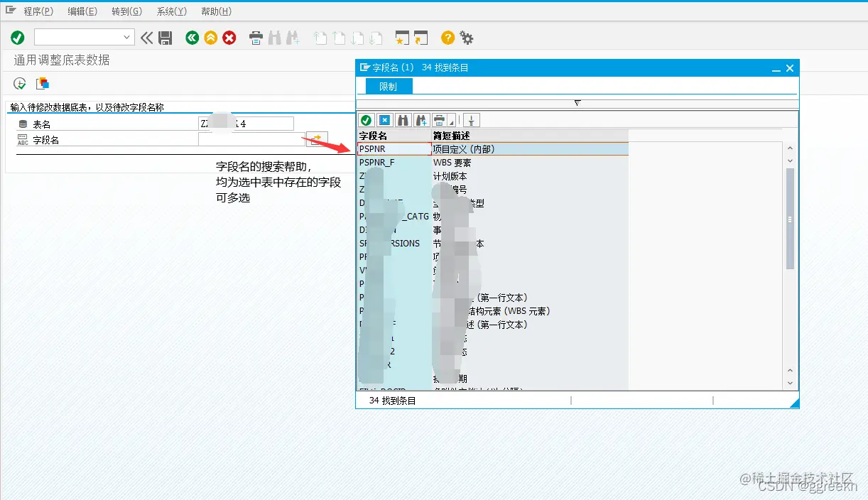Switch to the 限制 tab
This screenshot has height=500, width=868.
click(x=387, y=85)
